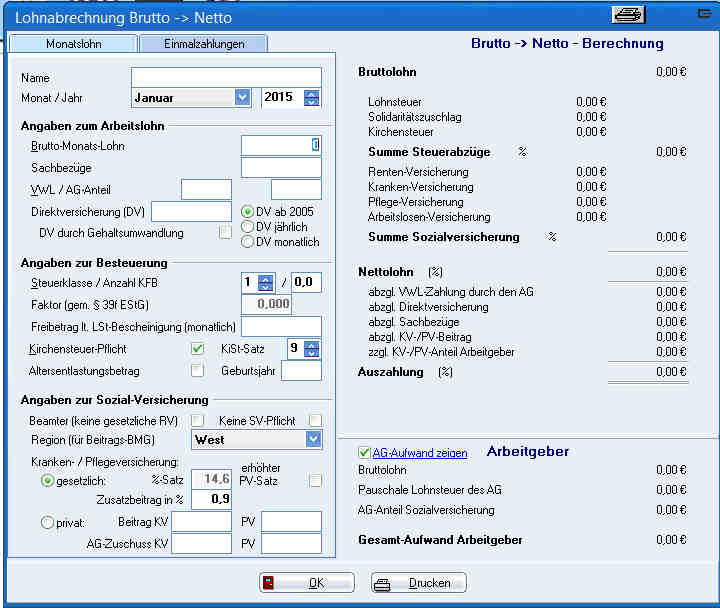
Task: Toggle the Kirchensteuer-Pflicht checkbox
Action: click(x=198, y=349)
